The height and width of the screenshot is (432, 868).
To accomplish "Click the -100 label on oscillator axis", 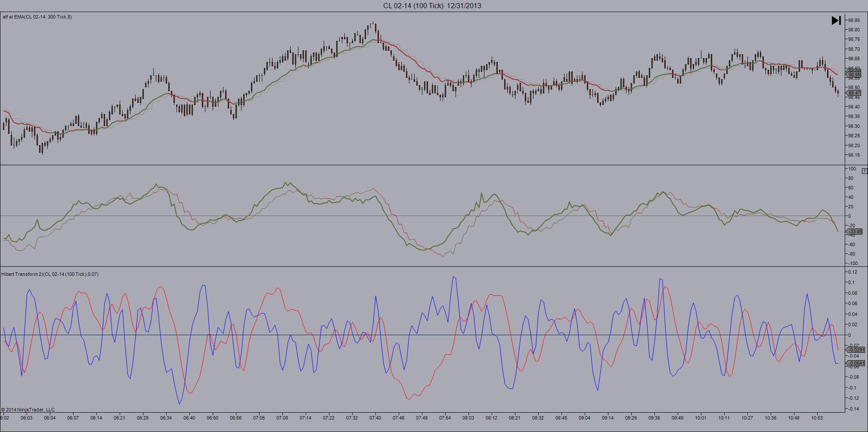I will pos(853,263).
